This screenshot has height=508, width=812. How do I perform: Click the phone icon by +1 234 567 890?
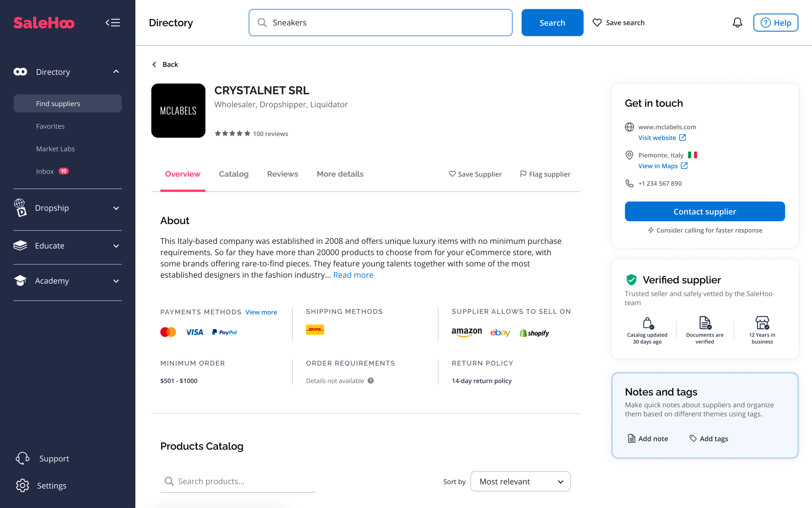(x=629, y=183)
